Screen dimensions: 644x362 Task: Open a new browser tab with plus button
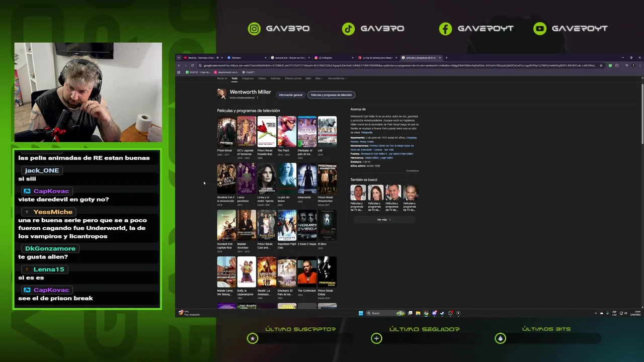point(446,58)
